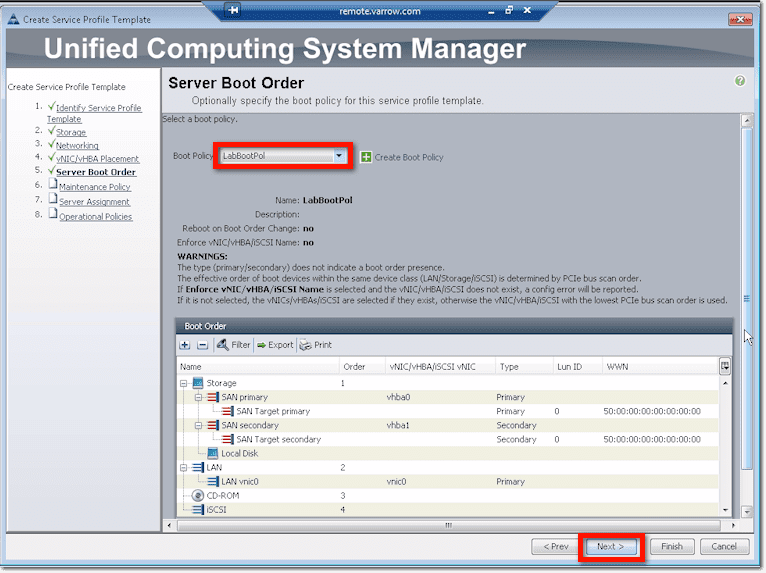The image size is (766, 573).
Task: Go to Identify Service Profile Template step
Action: point(94,113)
